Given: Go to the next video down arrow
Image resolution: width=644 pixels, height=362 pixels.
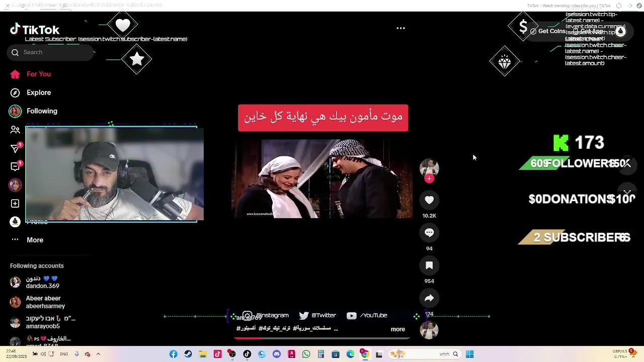Looking at the screenshot, I should 627,192.
